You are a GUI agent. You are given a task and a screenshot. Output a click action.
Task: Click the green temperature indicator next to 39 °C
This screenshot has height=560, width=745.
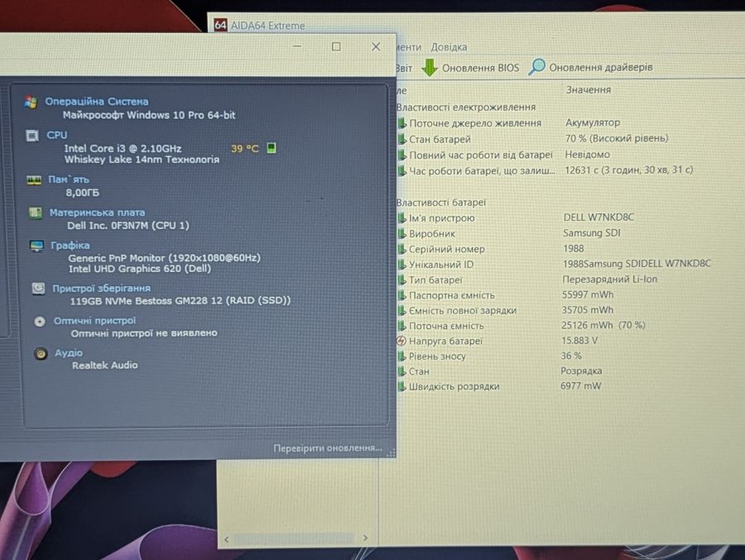coord(272,148)
